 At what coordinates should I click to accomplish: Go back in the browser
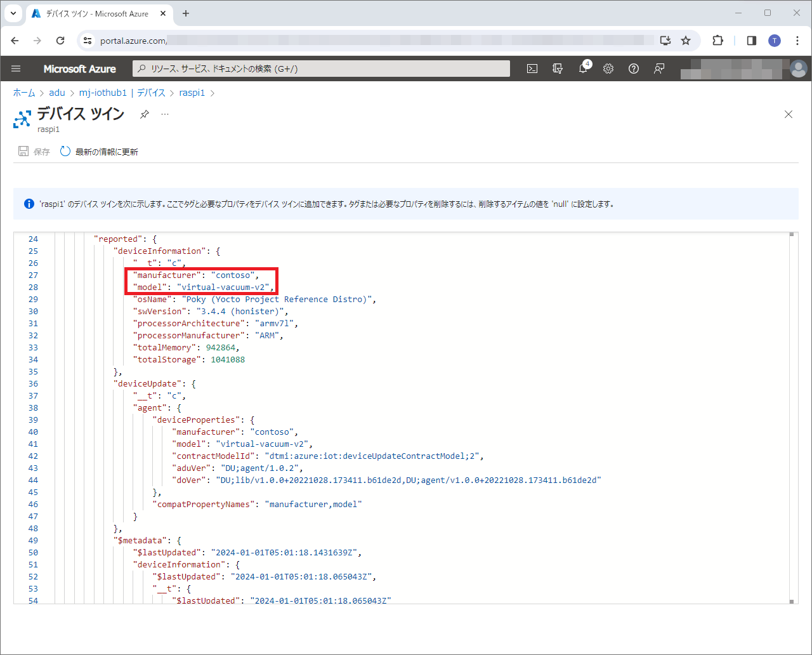(15, 41)
